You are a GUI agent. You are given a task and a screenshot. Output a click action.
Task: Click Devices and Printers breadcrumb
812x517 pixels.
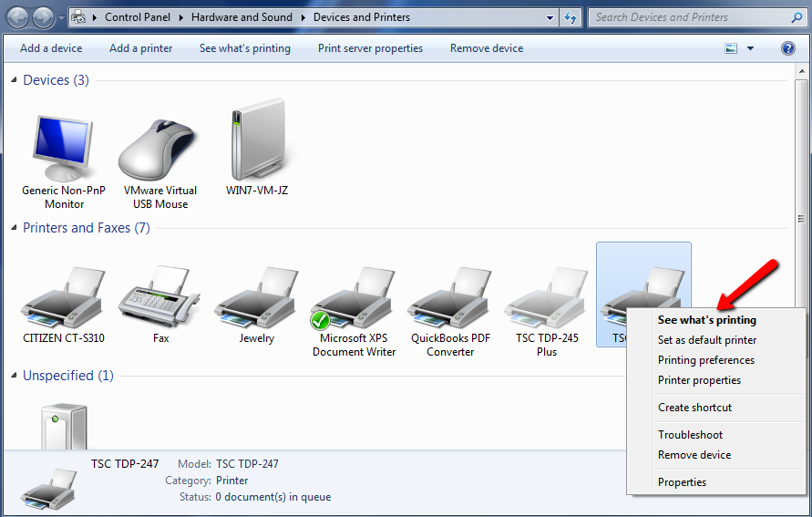(362, 17)
